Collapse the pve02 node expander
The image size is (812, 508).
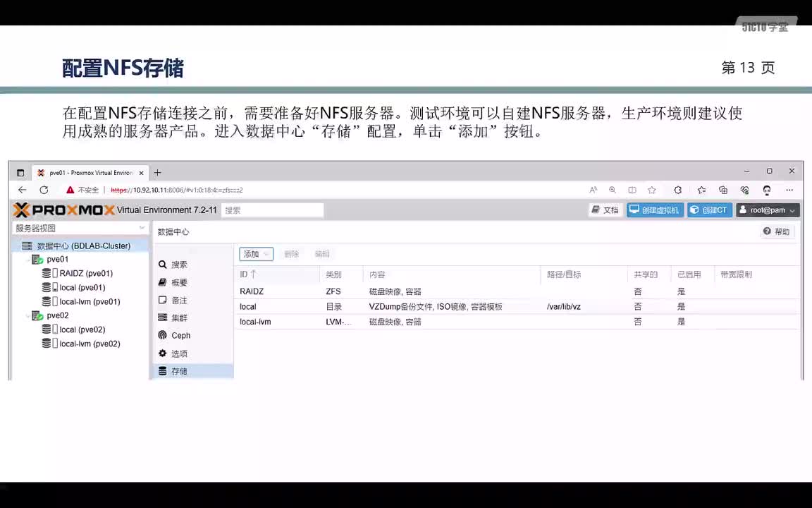(27, 315)
